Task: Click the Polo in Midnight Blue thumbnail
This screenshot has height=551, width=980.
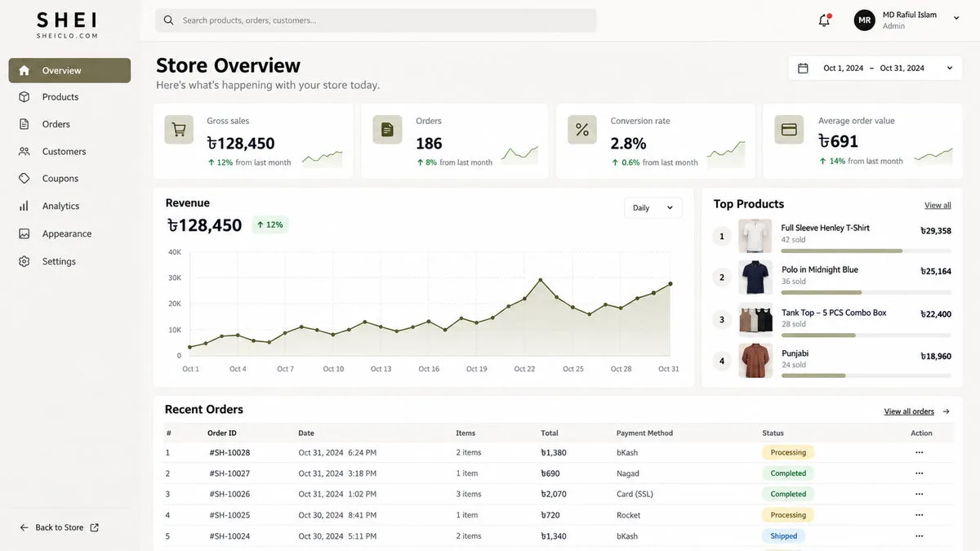Action: [x=755, y=278]
